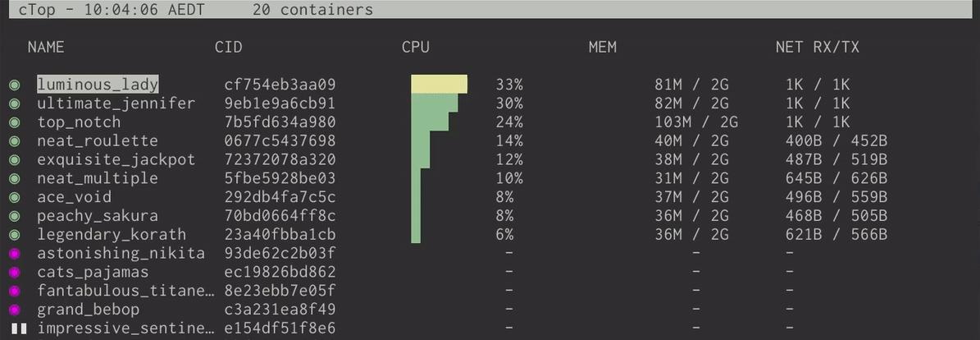Click the MEM column header
Image resolution: width=980 pixels, height=340 pixels.
coord(603,47)
